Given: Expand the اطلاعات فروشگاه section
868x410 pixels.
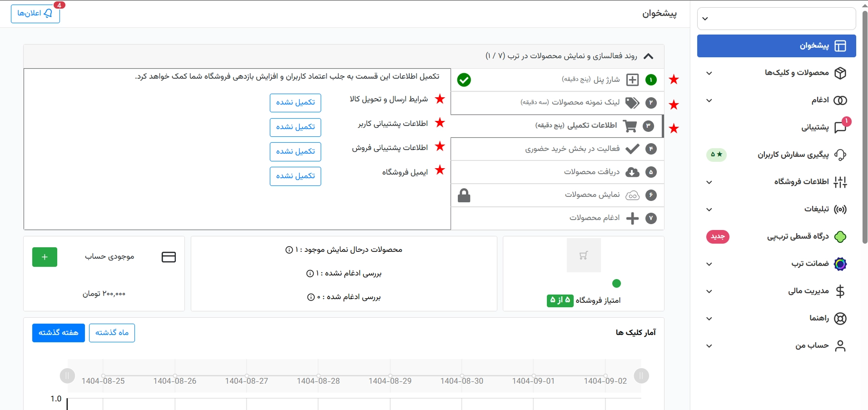Looking at the screenshot, I should [x=709, y=182].
